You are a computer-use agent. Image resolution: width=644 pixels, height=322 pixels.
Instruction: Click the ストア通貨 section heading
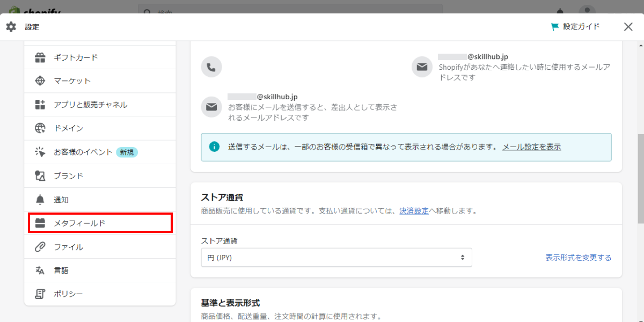tap(222, 197)
